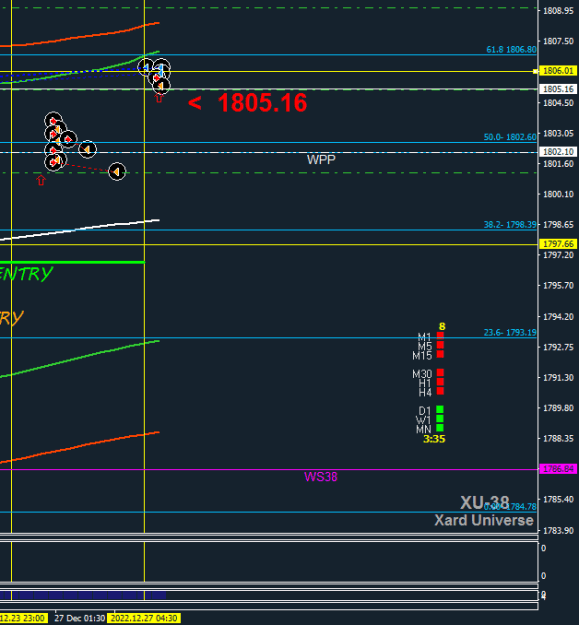Click the 27 Dec 01:30 time axis label
Viewport: 579px width, 625px height.
tap(80, 618)
